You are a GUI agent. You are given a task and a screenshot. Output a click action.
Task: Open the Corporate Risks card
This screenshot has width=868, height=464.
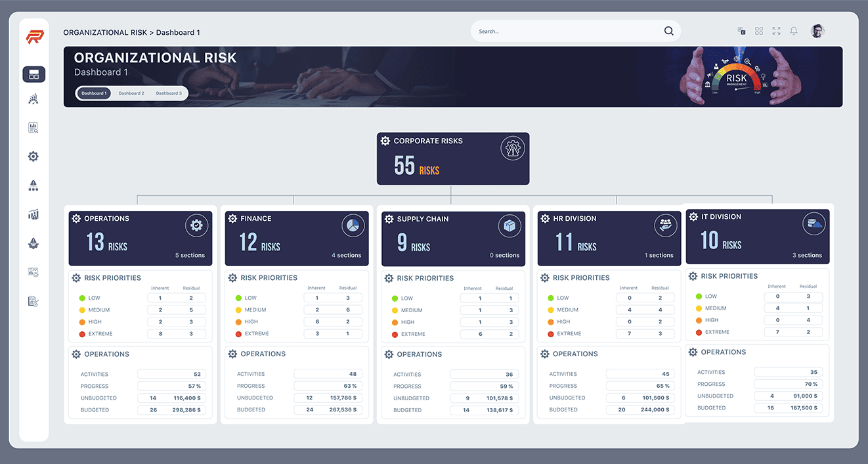[452, 159]
